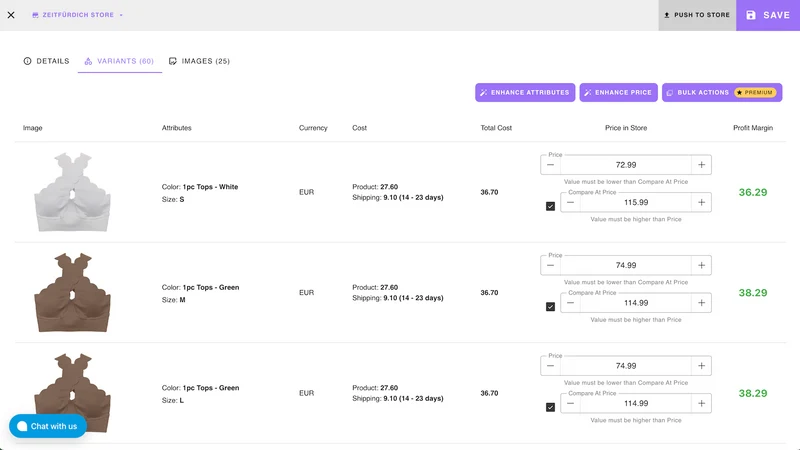This screenshot has width=800, height=450.
Task: Click the image icon on Images tab
Action: click(x=173, y=61)
